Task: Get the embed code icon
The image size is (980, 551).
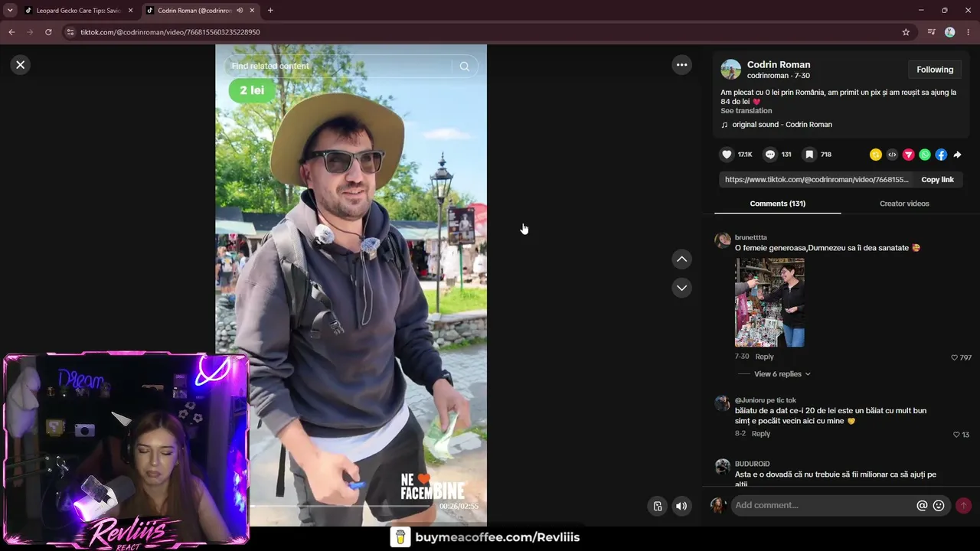Action: tap(892, 155)
